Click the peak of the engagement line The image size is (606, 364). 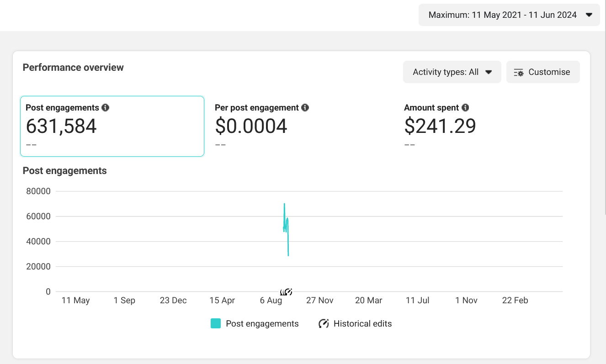click(284, 204)
